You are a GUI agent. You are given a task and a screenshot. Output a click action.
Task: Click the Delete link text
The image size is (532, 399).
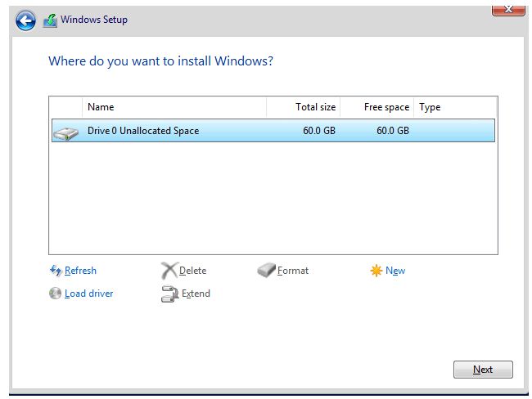(x=192, y=271)
